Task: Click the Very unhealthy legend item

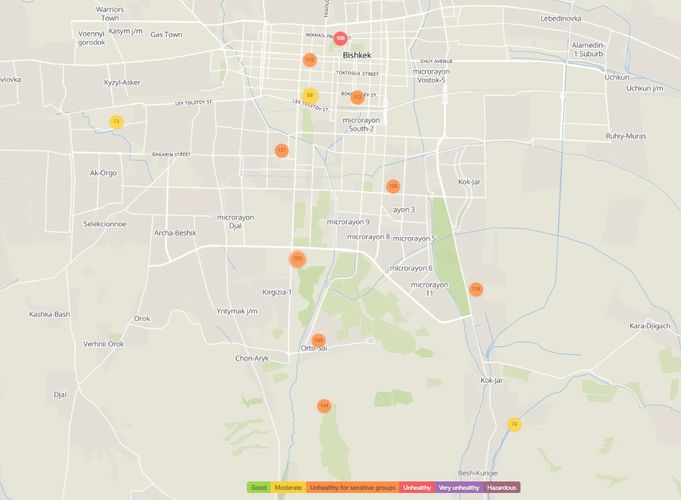Action: tap(459, 487)
